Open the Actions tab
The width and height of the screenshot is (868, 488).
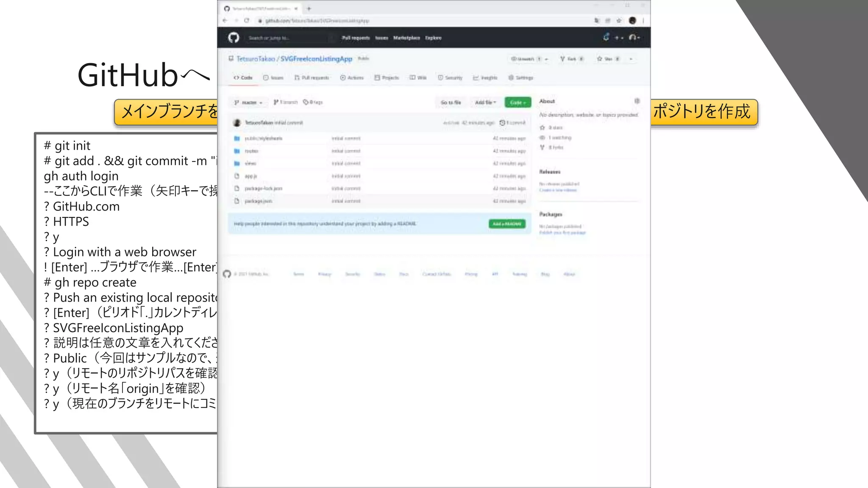click(352, 78)
